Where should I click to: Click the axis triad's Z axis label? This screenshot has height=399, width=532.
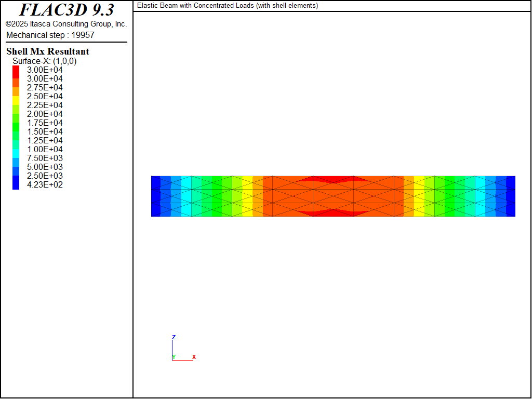pyautogui.click(x=174, y=337)
